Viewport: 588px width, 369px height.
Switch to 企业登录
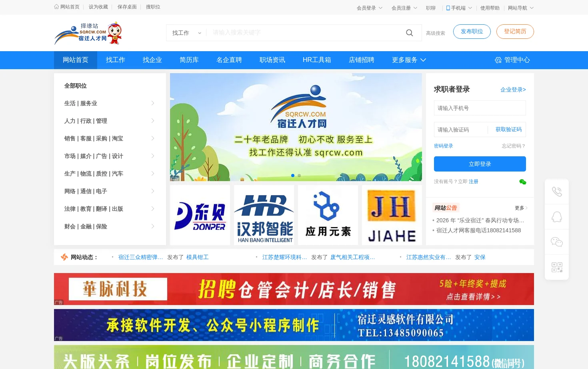coord(513,90)
